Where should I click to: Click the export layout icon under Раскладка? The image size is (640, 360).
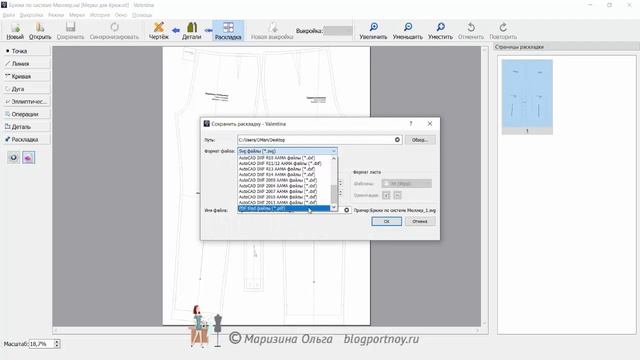click(x=29, y=158)
